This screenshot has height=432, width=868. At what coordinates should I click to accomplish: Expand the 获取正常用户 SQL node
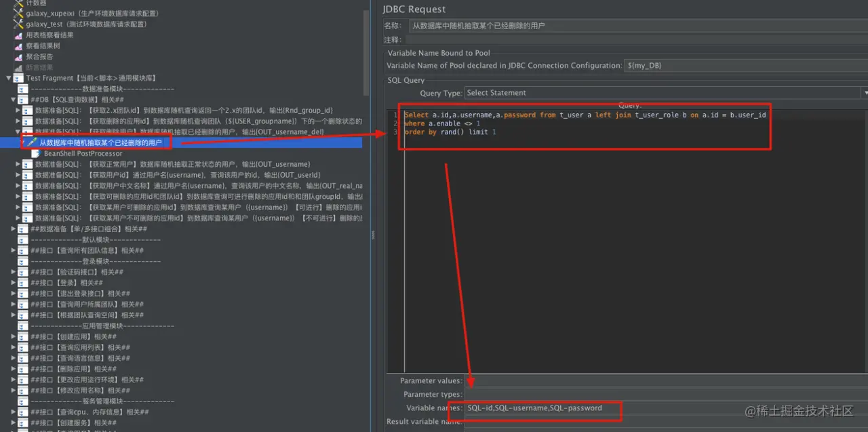coord(18,164)
